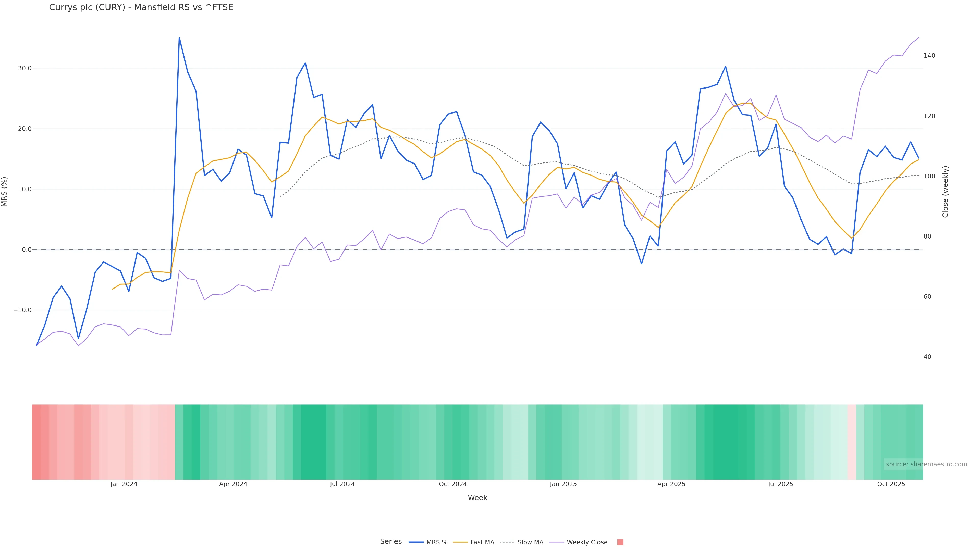Click the MRS (%) y-axis title
The width and height of the screenshot is (980, 551).
point(5,191)
